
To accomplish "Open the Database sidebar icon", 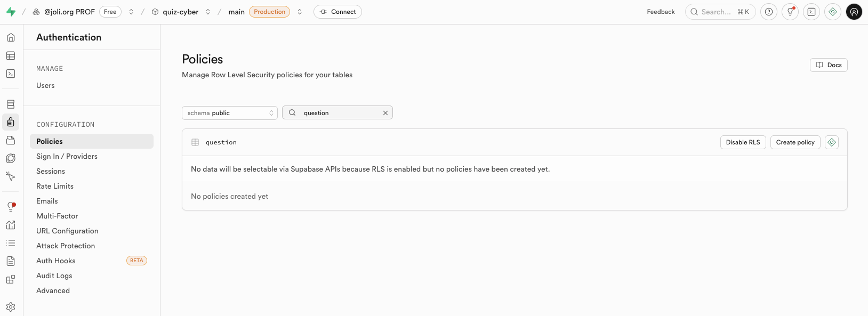I will [11, 104].
